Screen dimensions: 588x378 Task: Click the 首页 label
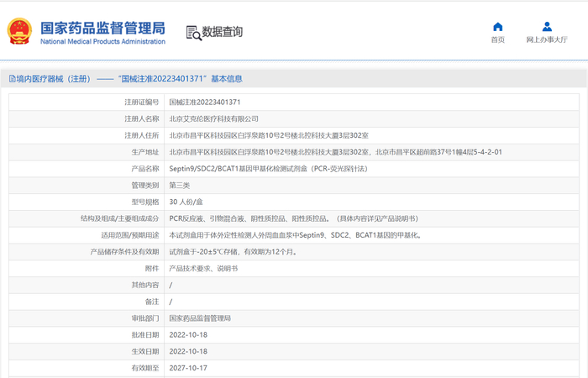497,39
